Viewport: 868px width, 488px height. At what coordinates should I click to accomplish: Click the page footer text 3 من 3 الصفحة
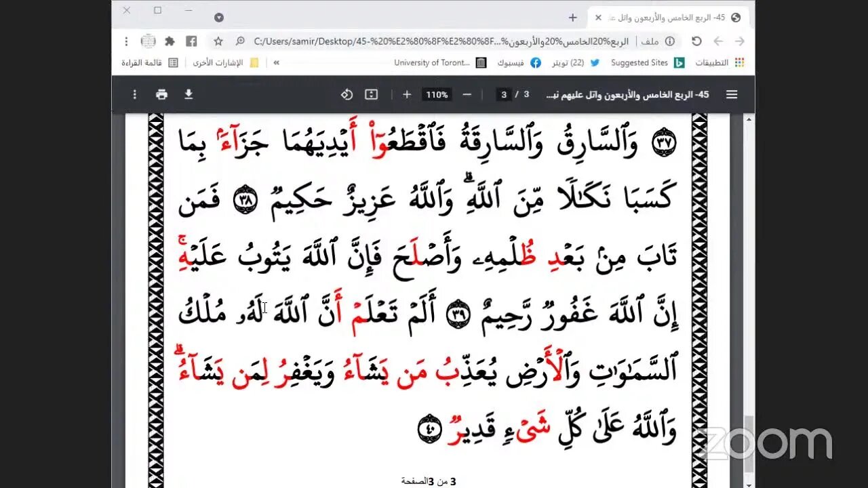click(429, 481)
